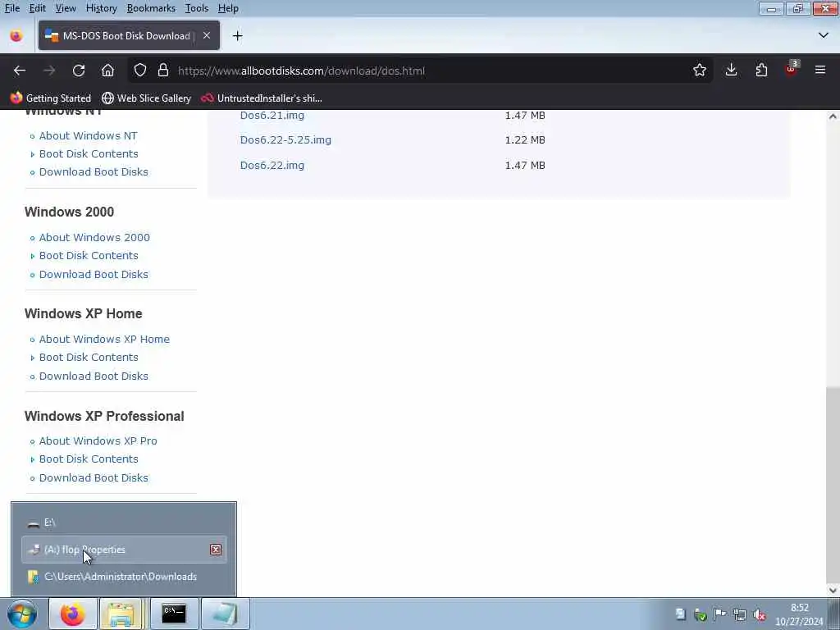The height and width of the screenshot is (630, 840).
Task: Expand Boot Disk Contents under Windows XP Professional
Action: point(89,459)
